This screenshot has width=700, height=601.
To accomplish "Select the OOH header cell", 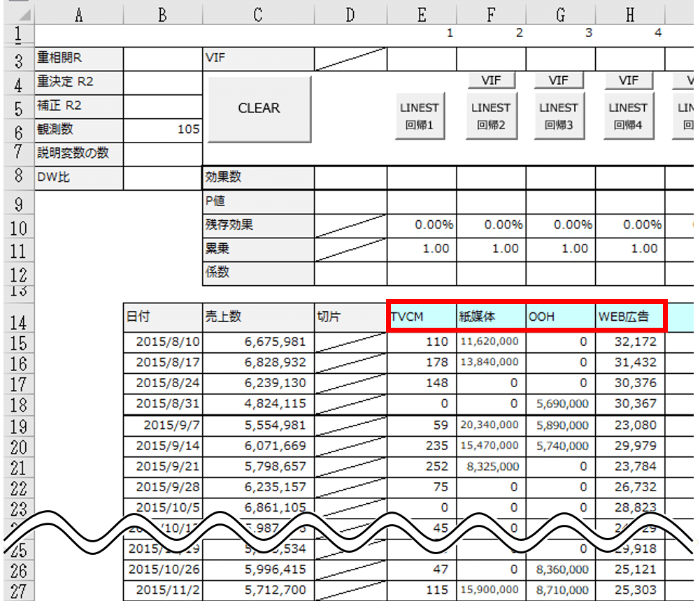I will pyautogui.click(x=561, y=317).
